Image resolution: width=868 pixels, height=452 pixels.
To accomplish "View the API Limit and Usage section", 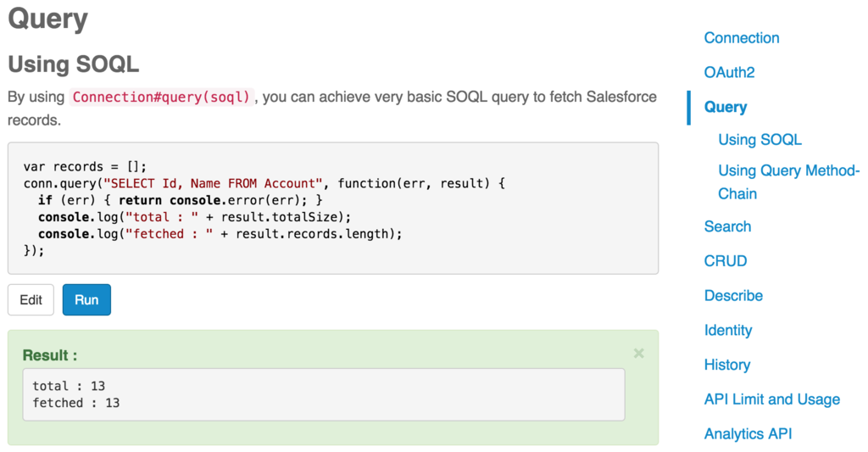I will (771, 399).
